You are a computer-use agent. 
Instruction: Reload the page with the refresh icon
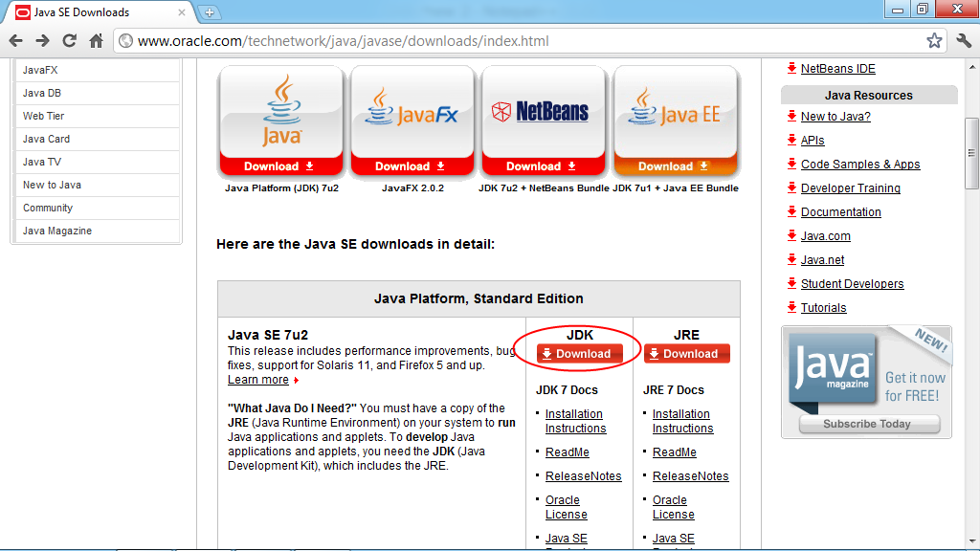point(68,41)
